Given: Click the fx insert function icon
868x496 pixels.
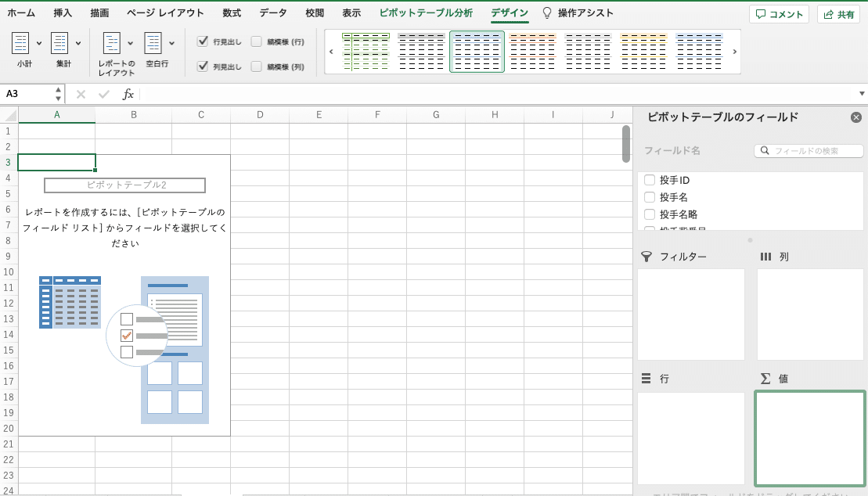Looking at the screenshot, I should [x=128, y=94].
